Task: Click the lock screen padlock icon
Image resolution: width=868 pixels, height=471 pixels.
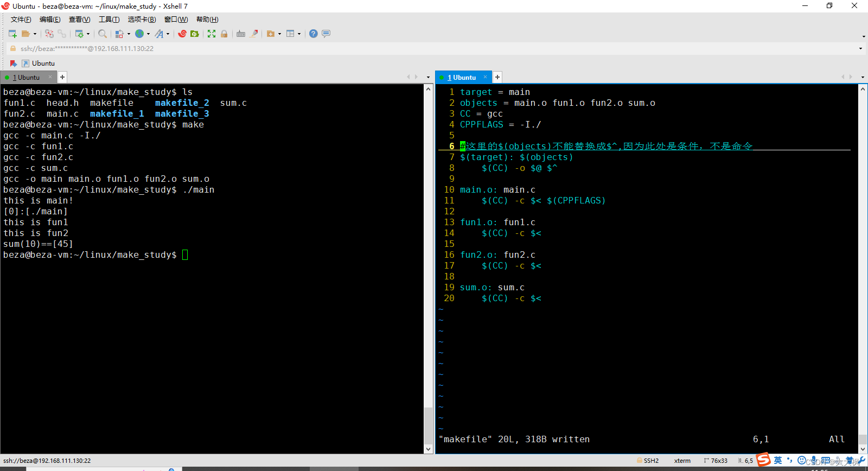Action: coord(224,34)
